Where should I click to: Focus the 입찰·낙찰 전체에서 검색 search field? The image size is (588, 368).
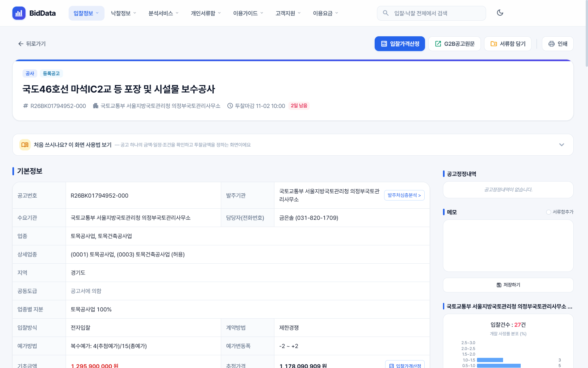point(431,13)
